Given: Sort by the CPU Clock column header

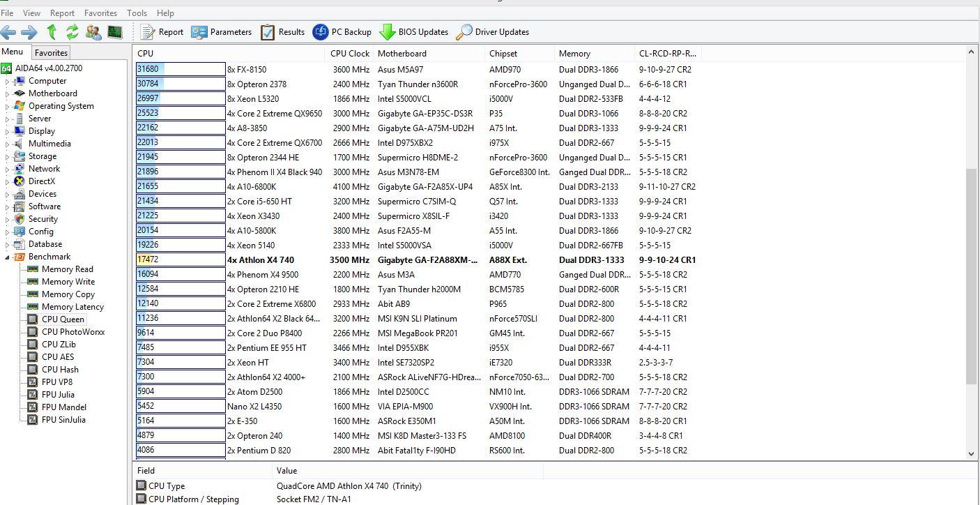Looking at the screenshot, I should click(350, 54).
